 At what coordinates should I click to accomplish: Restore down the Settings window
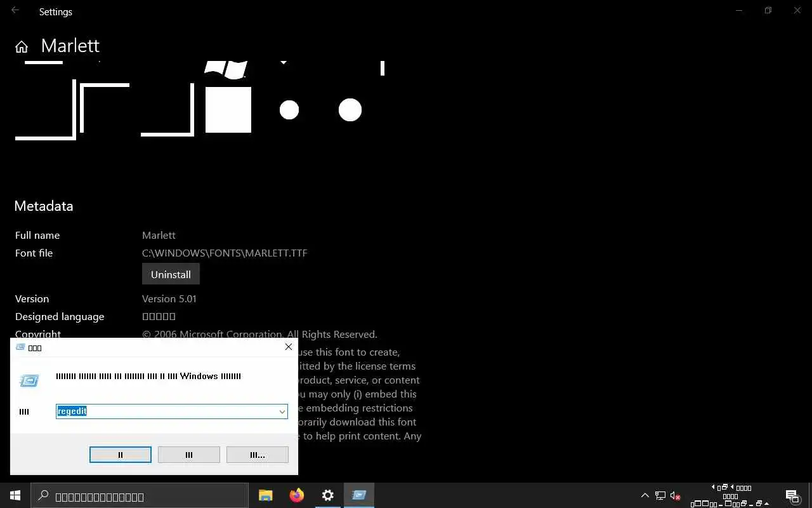768,11
